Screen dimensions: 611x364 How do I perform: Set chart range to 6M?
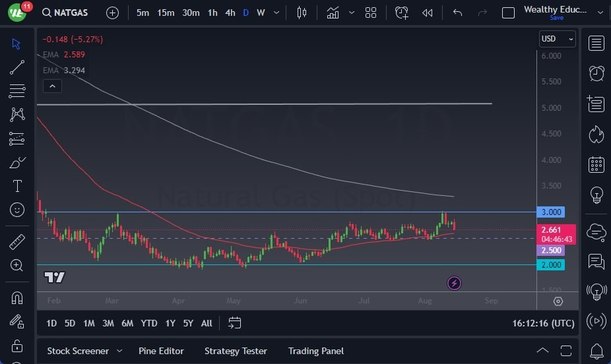pos(127,323)
